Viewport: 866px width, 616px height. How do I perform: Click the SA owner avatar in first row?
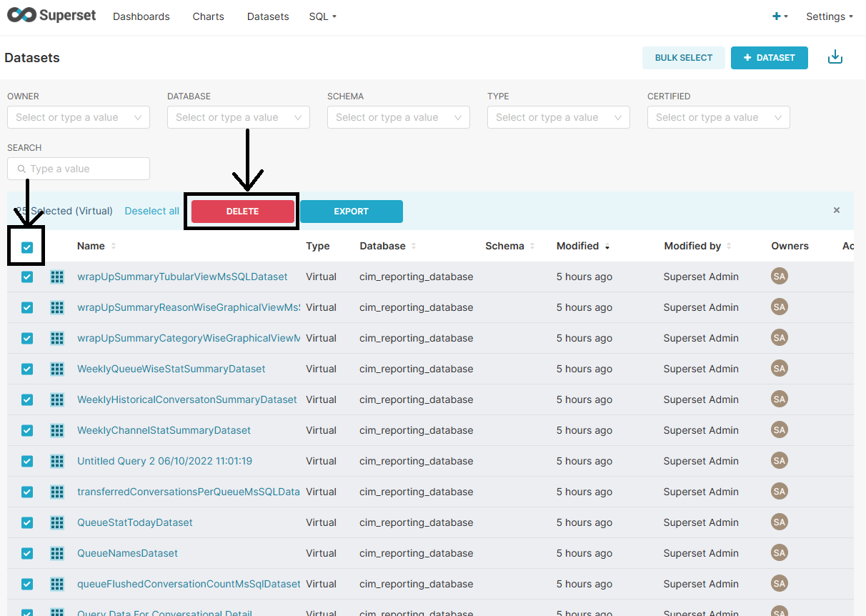point(780,277)
